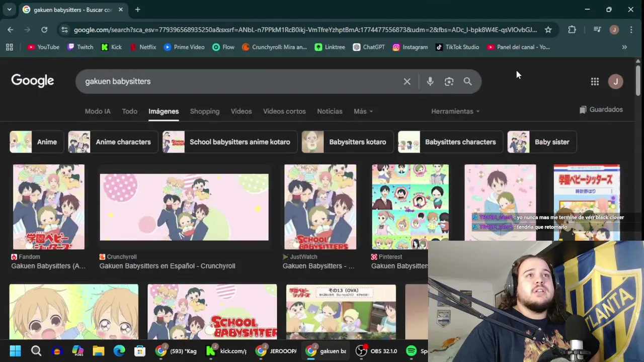The image size is (644, 362).
Task: Switch to the Todo results tab
Action: click(x=129, y=111)
